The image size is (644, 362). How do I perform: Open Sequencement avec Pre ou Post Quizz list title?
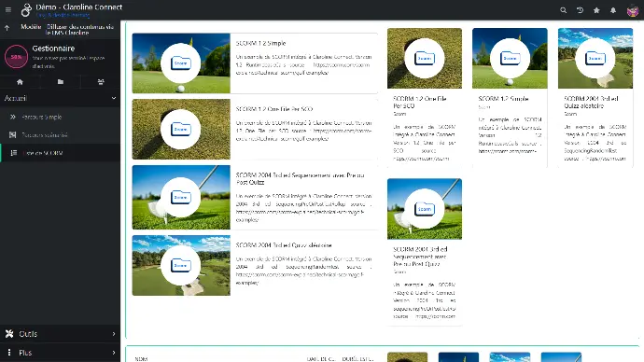click(301, 178)
